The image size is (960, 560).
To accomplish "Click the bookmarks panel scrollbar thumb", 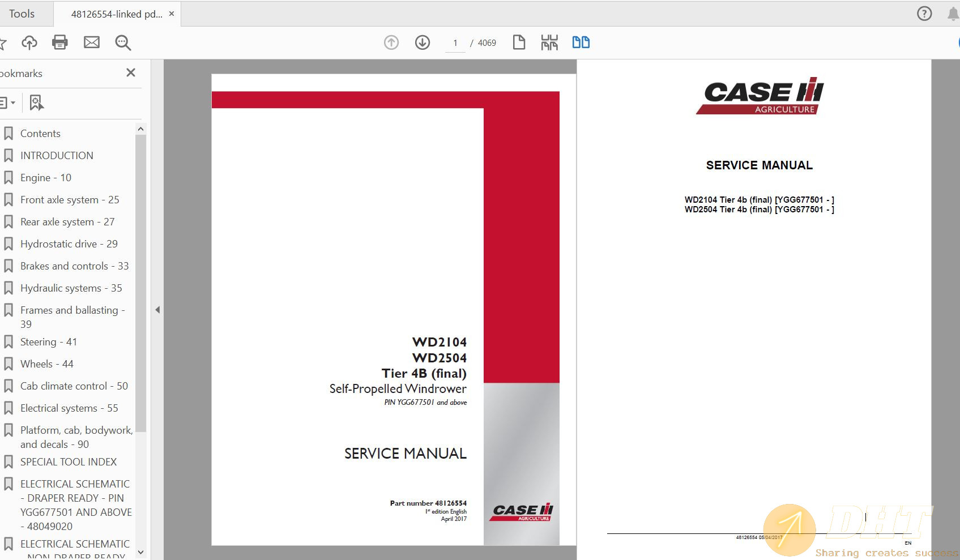I will tap(140, 283).
